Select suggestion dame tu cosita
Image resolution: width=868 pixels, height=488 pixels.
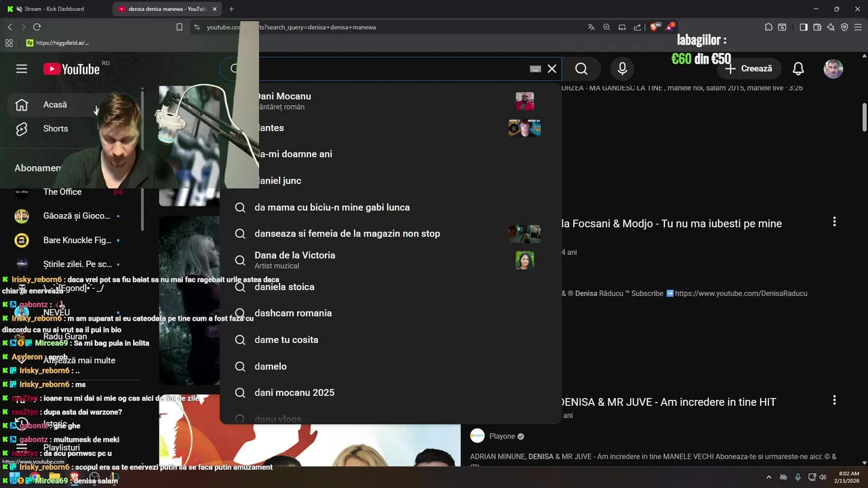tap(391, 340)
